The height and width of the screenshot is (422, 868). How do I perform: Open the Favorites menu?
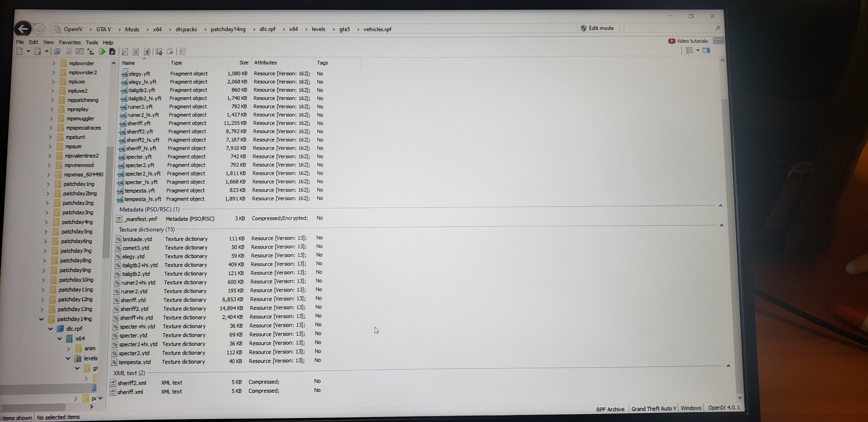point(69,42)
